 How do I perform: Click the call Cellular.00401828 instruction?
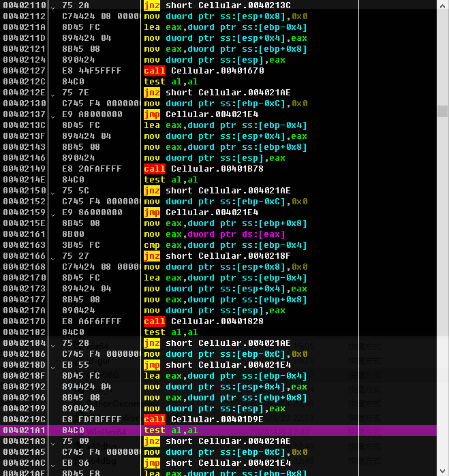click(204, 321)
